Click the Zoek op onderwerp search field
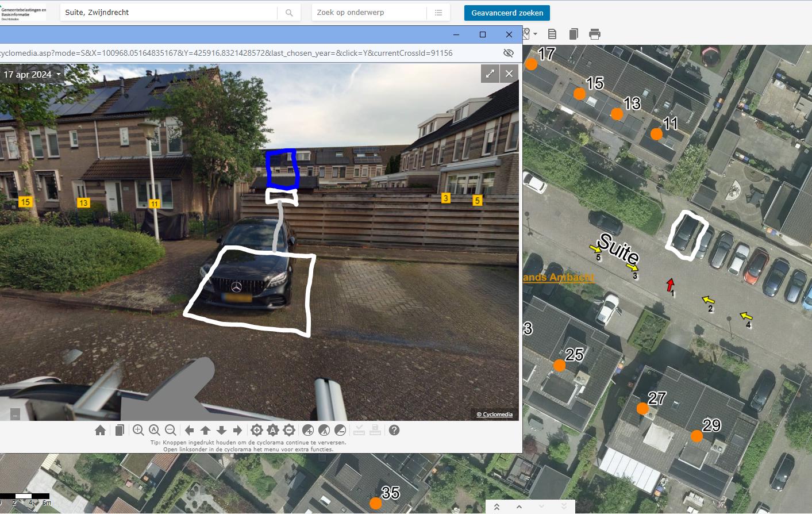 point(369,13)
